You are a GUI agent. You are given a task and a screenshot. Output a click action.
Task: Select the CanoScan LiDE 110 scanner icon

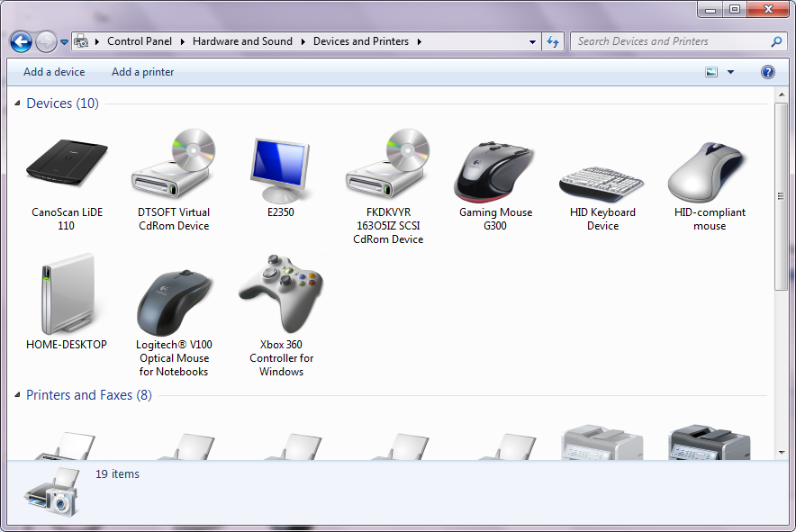pyautogui.click(x=67, y=163)
